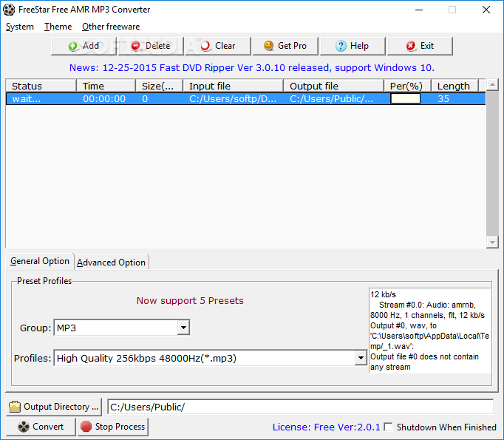This screenshot has width=504, height=440.
Task: Click the Fast DVD Ripper news link
Action: [x=252, y=68]
